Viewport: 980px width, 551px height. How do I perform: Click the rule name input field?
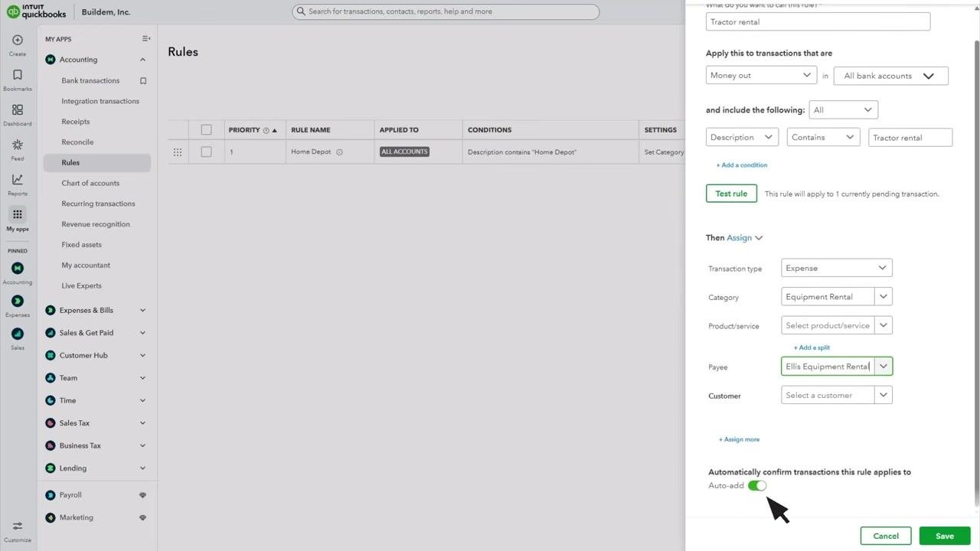pos(818,21)
